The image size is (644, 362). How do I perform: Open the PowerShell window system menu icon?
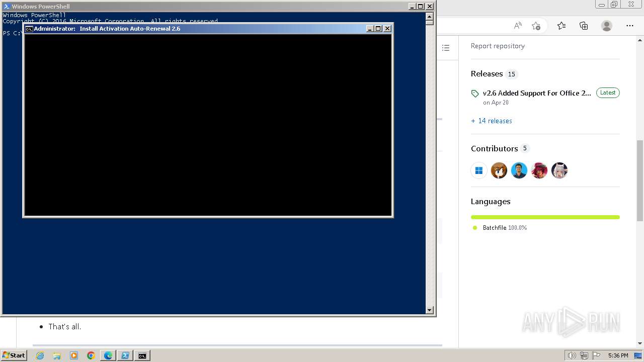(7, 7)
